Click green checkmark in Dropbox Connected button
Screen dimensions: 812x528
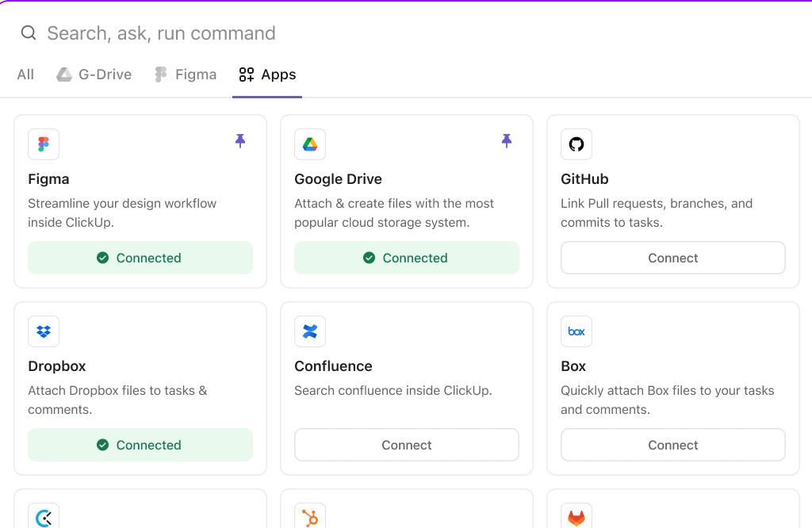point(102,445)
